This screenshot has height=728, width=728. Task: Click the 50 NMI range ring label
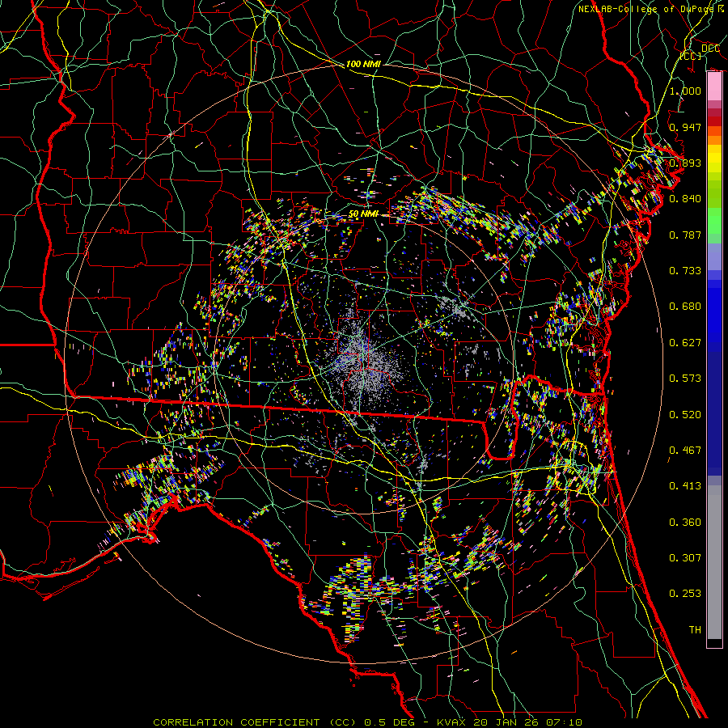point(363,214)
